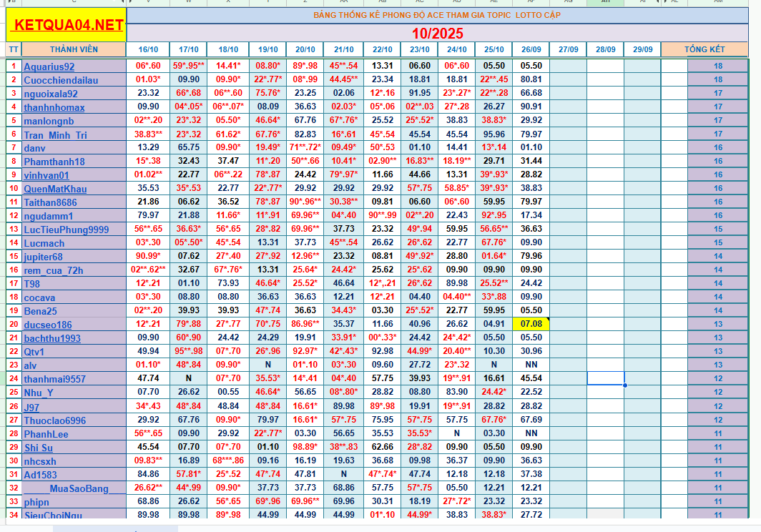761x532 pixels.
Task: Select Aquarius92's 17/10 result cell
Action: pyautogui.click(x=189, y=66)
